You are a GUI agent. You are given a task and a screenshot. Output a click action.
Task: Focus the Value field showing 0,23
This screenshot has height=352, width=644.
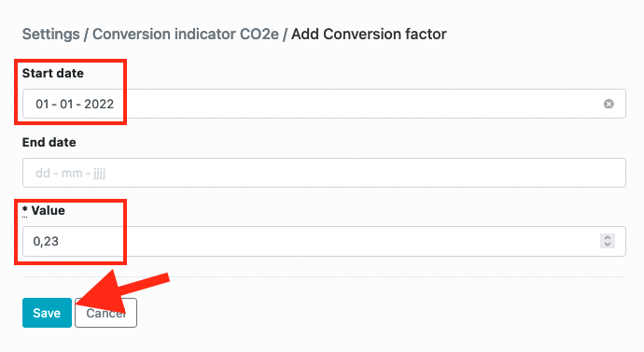[324, 241]
